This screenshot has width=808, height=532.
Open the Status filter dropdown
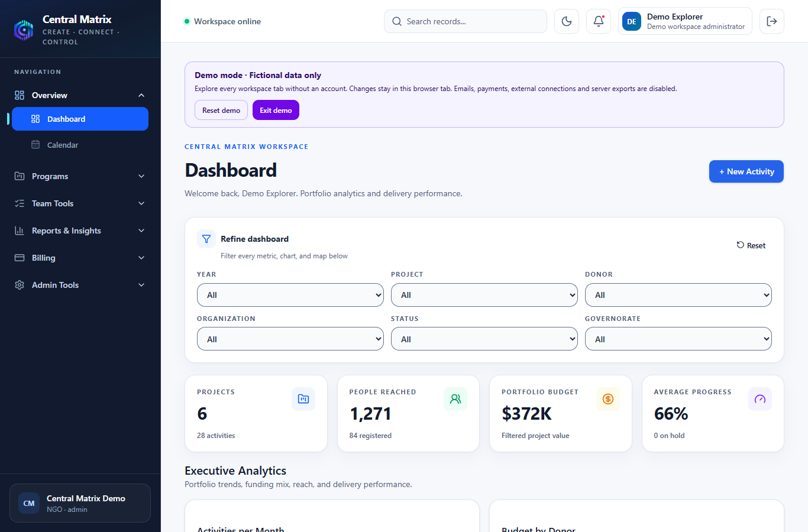tap(484, 339)
